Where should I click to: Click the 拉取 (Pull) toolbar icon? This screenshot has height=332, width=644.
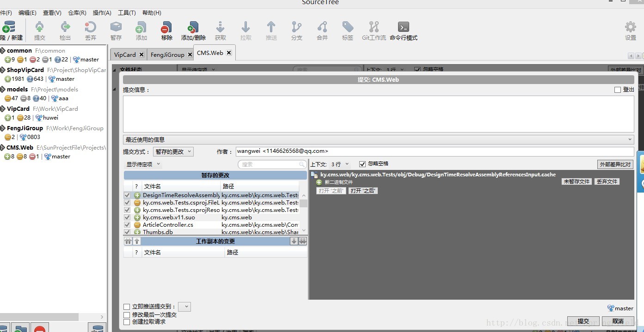pos(246,30)
